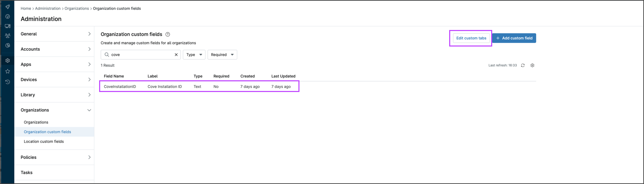The height and width of the screenshot is (184, 644).
Task: Expand the General section
Action: pos(54,34)
